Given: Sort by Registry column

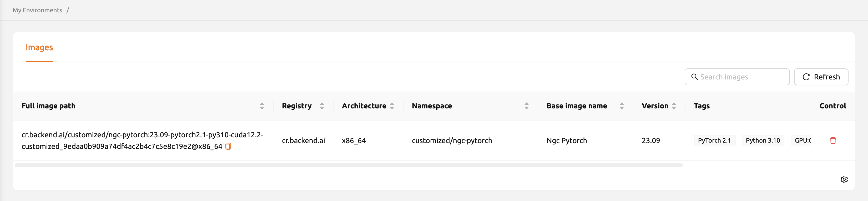Looking at the screenshot, I should [322, 106].
